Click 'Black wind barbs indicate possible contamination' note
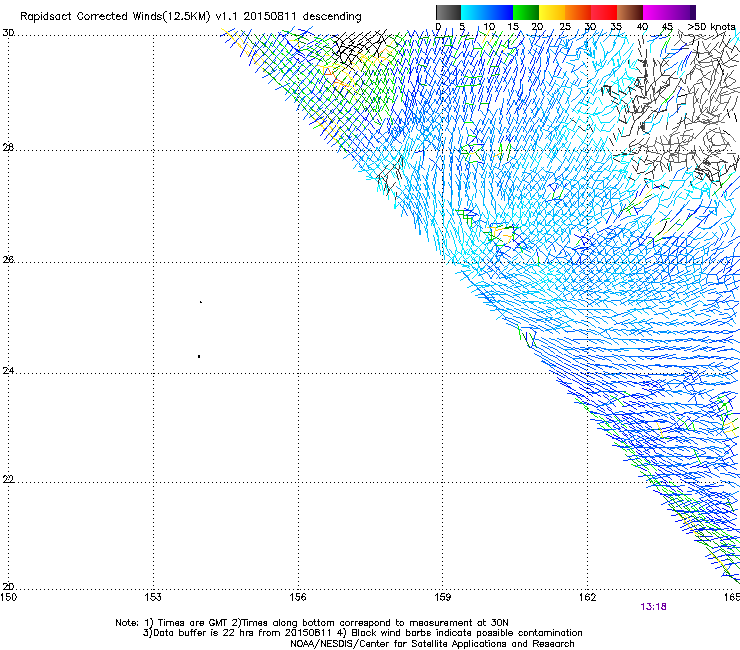The width and height of the screenshot is (740, 650). tap(467, 633)
